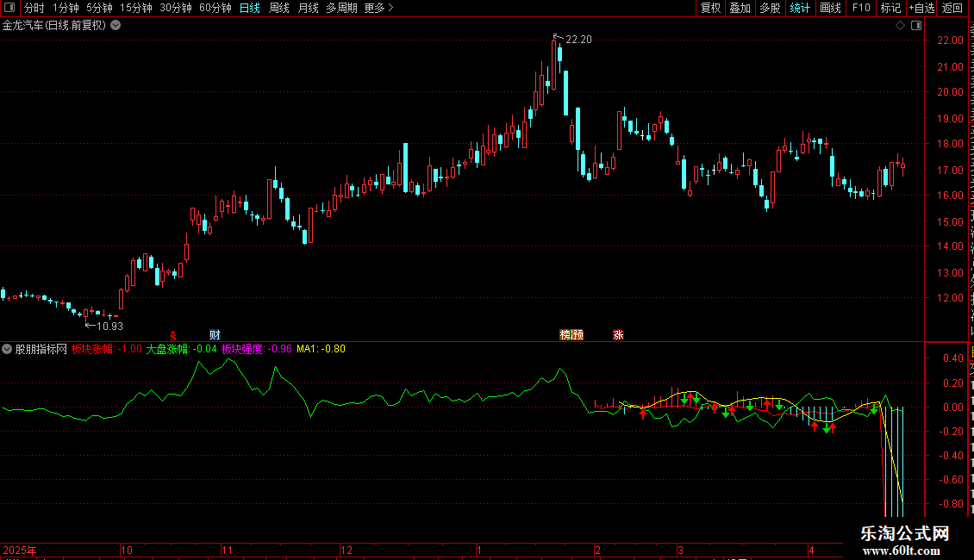
Task: Select the 15分钟 period tab
Action: tap(136, 8)
